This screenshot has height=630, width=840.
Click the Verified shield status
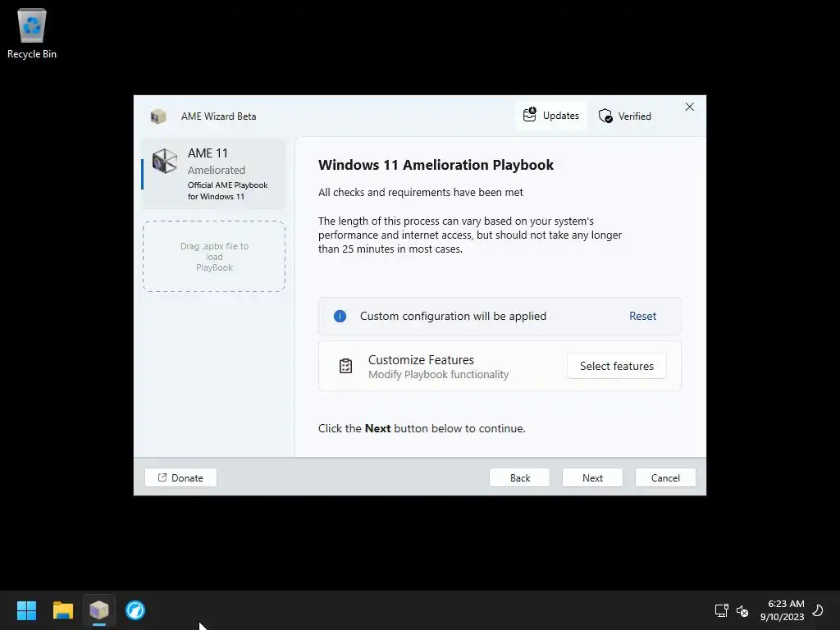pos(624,116)
